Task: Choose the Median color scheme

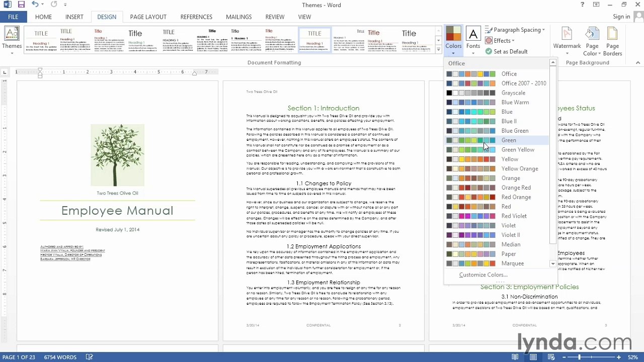Action: 496,244
